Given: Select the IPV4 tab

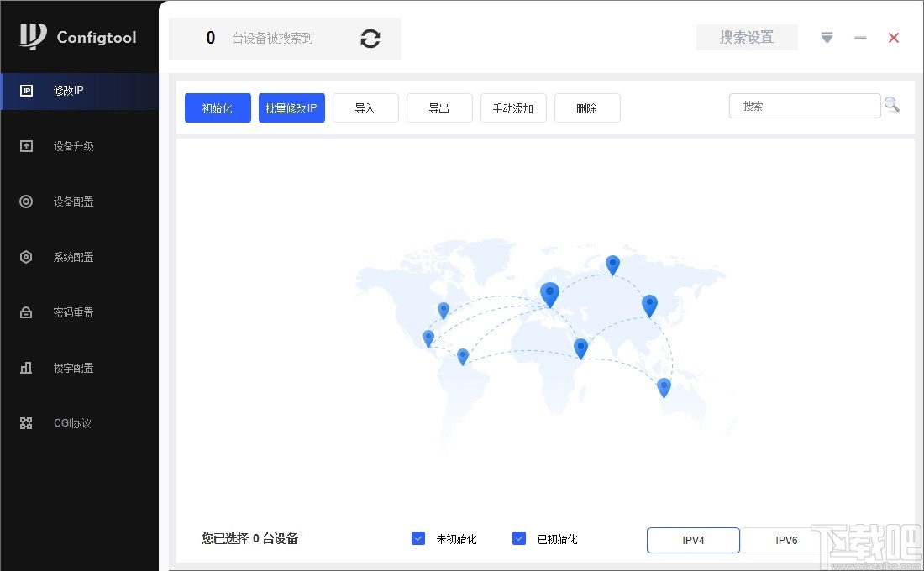Looking at the screenshot, I should tap(693, 541).
